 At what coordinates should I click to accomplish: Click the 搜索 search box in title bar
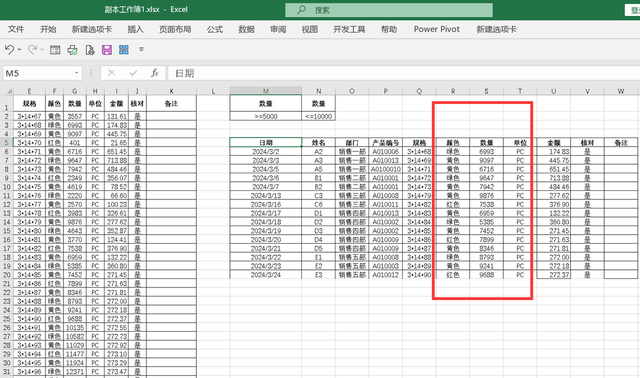click(x=389, y=10)
